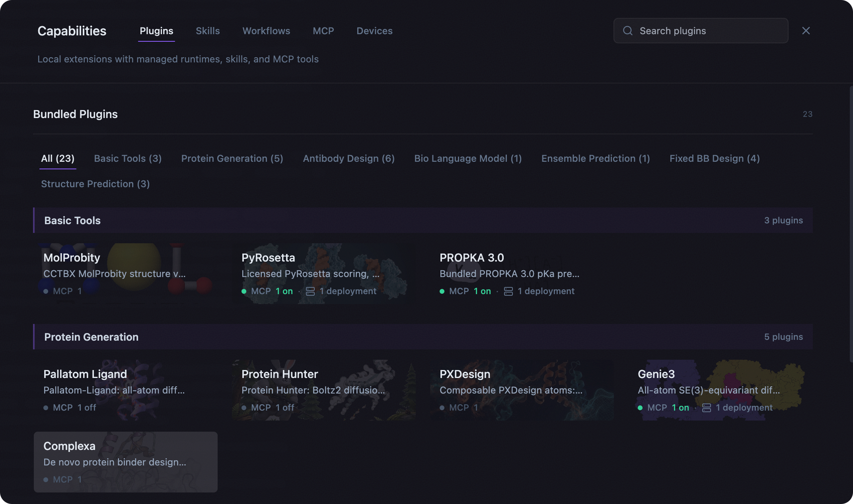
Task: Click the deployment icon on the PyRosetta card
Action: coord(310,291)
